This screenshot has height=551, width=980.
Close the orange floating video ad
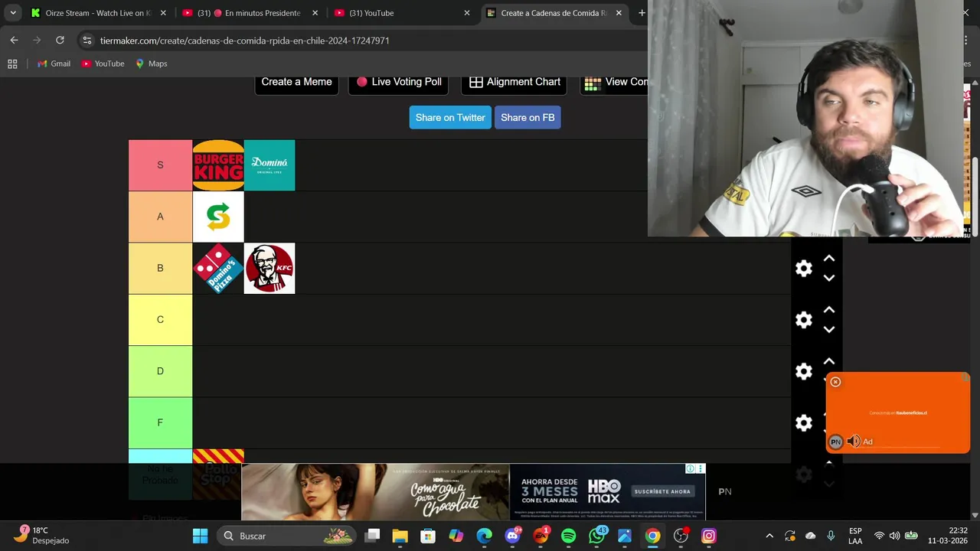pyautogui.click(x=835, y=382)
